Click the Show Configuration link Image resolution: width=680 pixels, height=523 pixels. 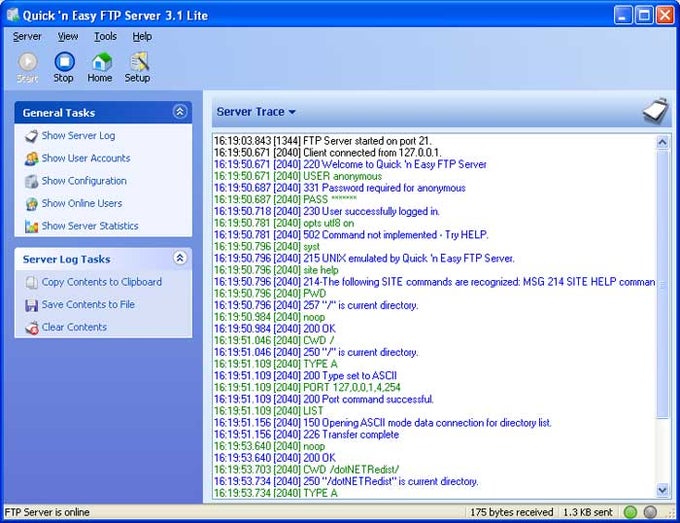pyautogui.click(x=84, y=181)
